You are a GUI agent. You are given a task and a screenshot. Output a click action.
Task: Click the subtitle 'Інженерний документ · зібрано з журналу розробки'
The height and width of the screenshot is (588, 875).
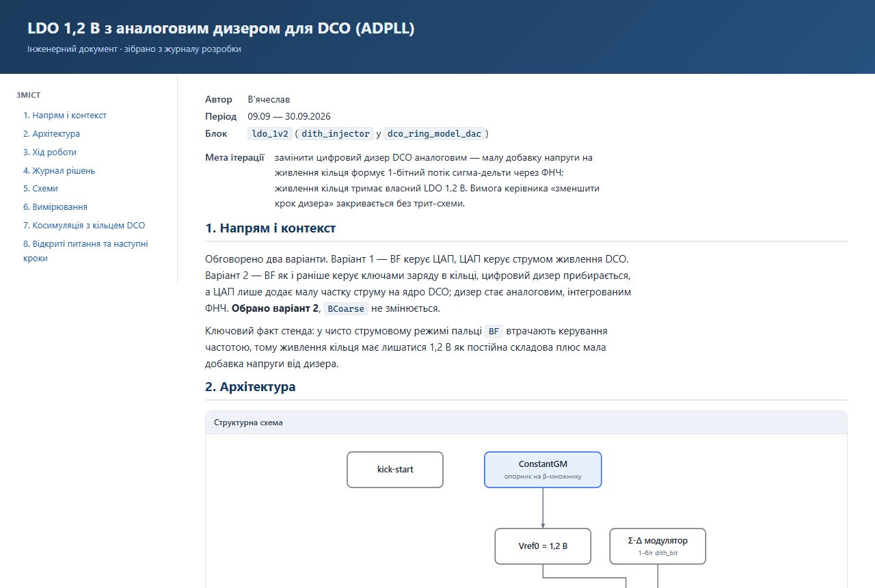pos(134,49)
